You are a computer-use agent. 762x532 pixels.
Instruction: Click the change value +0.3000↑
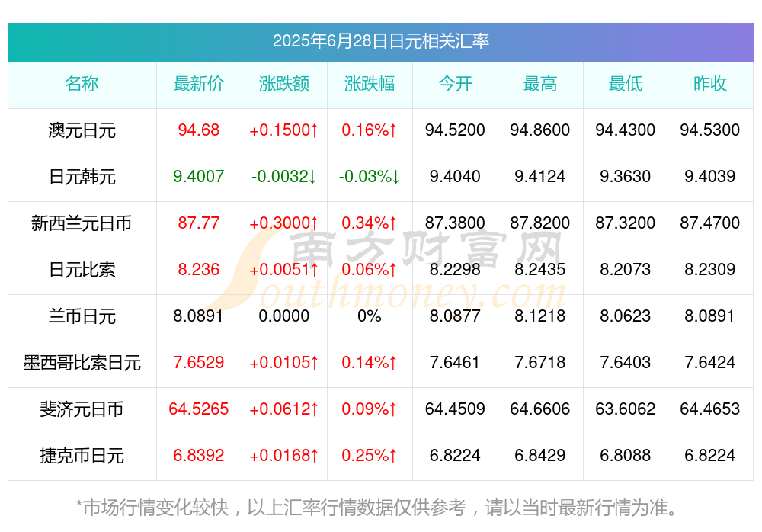coord(284,223)
